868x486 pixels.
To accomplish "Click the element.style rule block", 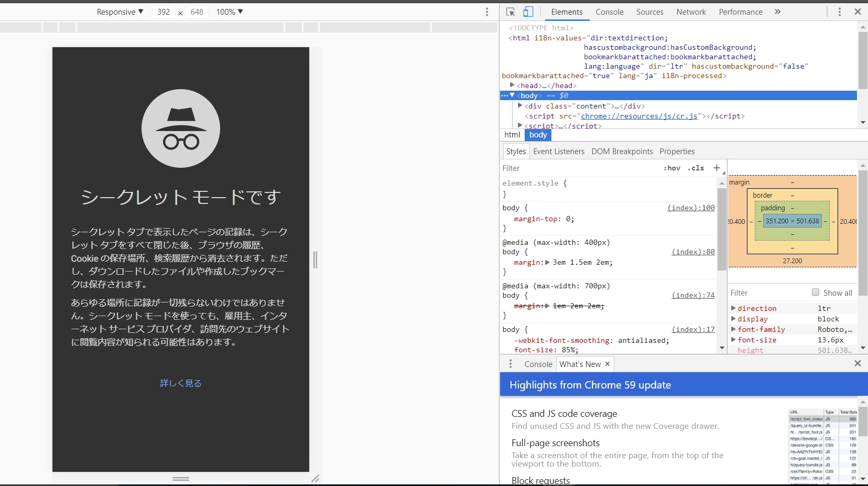I will point(609,189).
